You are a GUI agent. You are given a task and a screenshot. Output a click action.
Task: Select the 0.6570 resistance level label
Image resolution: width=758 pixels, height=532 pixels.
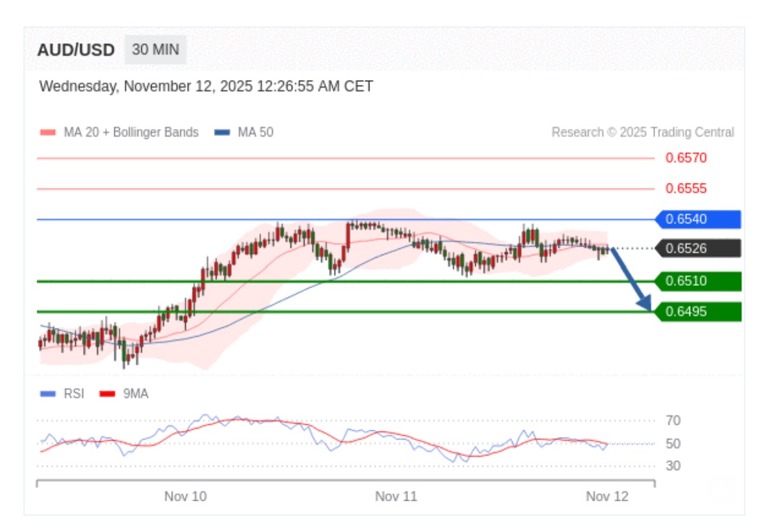pos(686,158)
